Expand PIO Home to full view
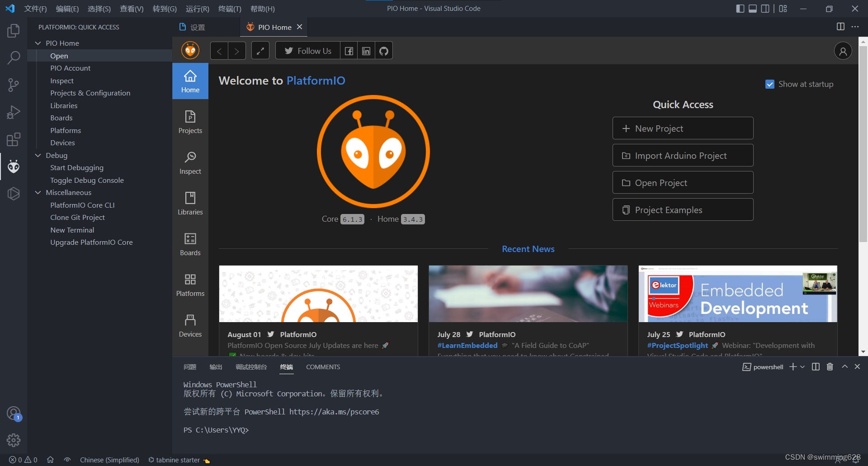 point(260,51)
